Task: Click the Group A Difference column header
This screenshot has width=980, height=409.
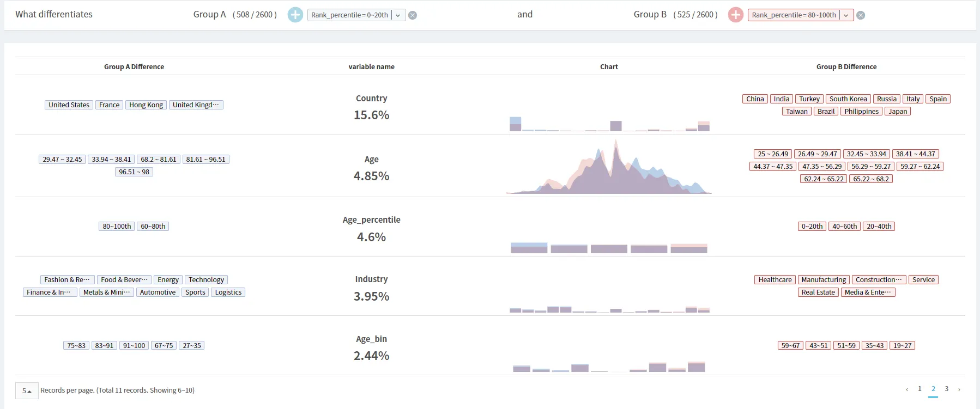Action: coord(134,67)
